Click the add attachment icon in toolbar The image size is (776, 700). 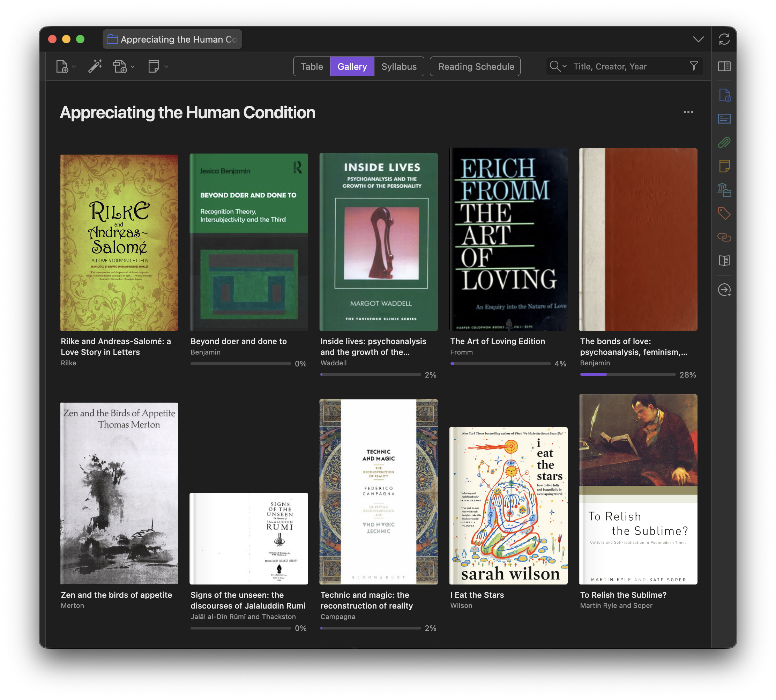120,66
